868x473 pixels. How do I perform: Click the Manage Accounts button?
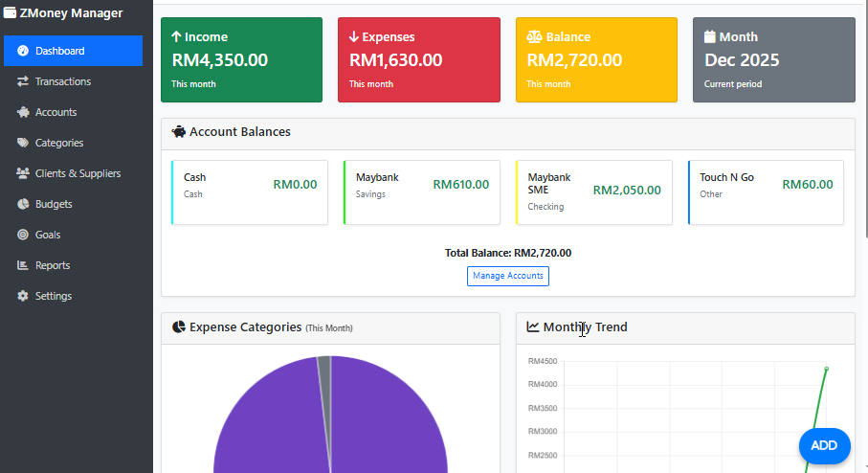508,276
